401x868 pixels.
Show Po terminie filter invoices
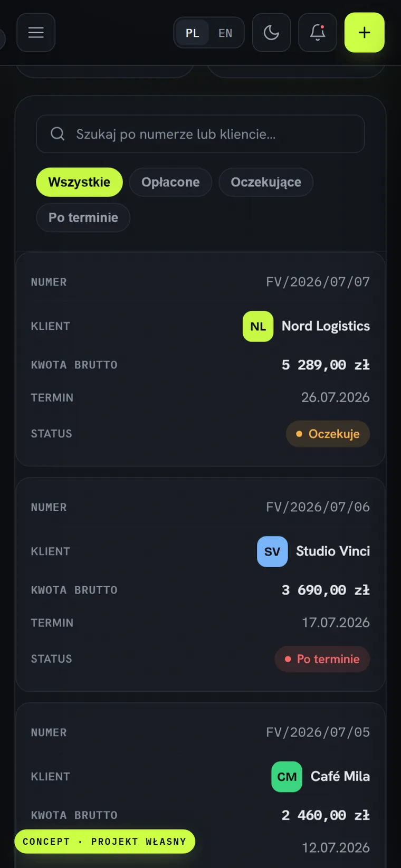pyautogui.click(x=83, y=217)
